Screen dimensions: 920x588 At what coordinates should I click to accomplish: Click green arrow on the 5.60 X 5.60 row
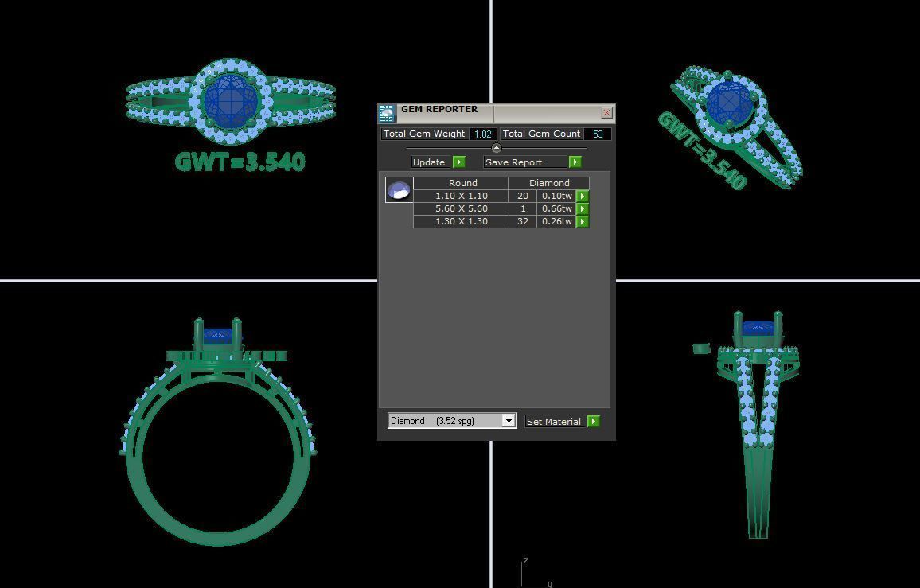582,209
